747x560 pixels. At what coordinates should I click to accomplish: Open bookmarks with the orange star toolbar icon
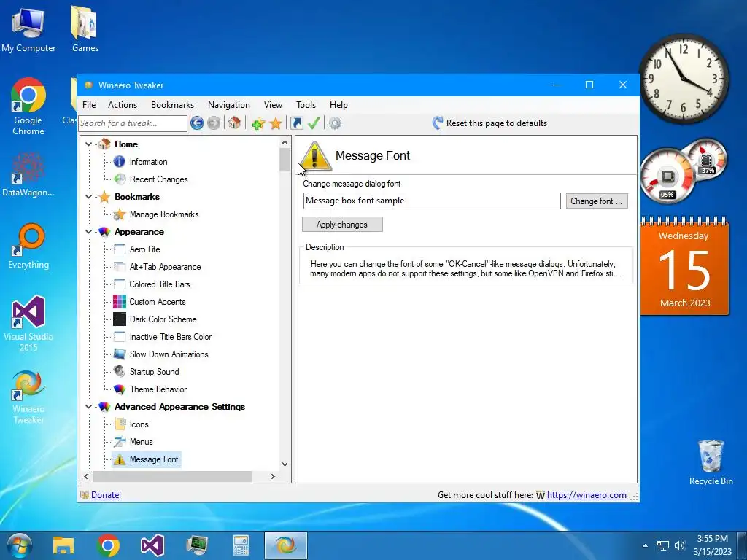[x=275, y=123]
